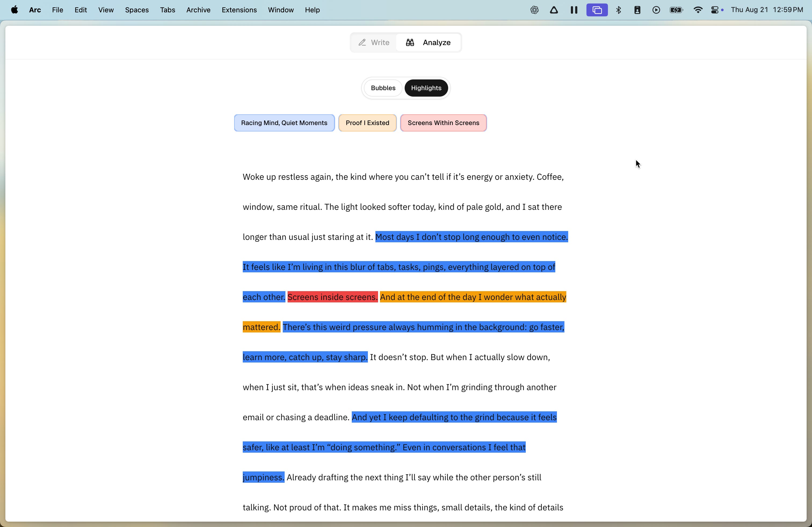
Task: Click the red highlighted 'Screens inside screens' text
Action: 332,297
